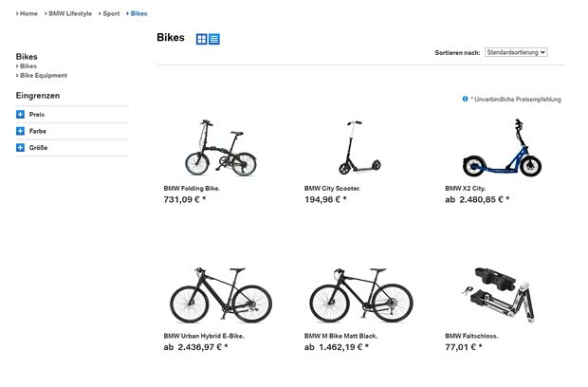Click the blue info icon near price note
This screenshot has width=588, height=387.
tap(465, 99)
